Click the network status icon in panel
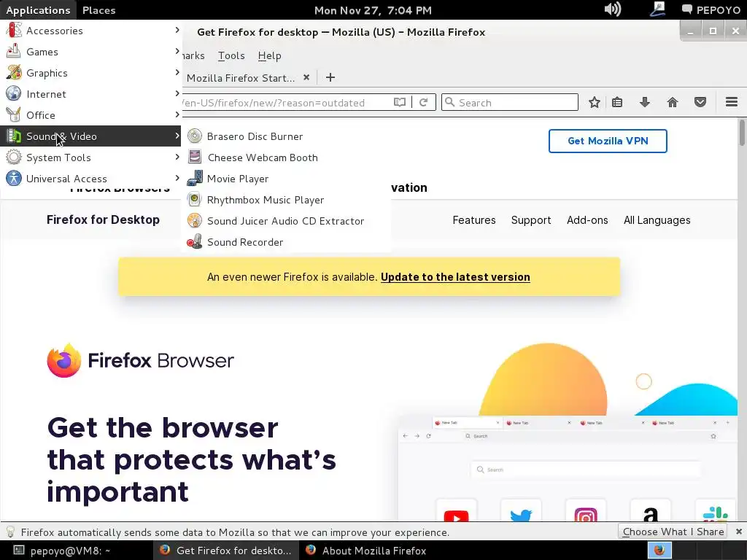This screenshot has height=560, width=747. point(658,9)
